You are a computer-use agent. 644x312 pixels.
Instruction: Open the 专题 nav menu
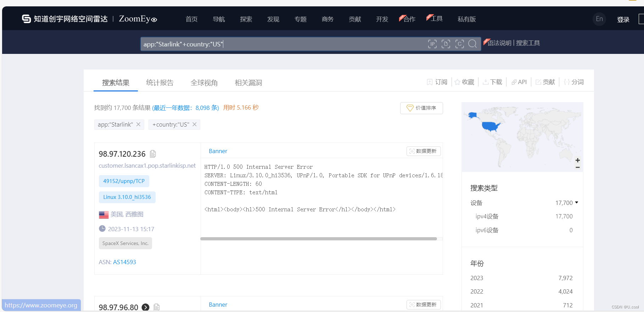tap(301, 19)
